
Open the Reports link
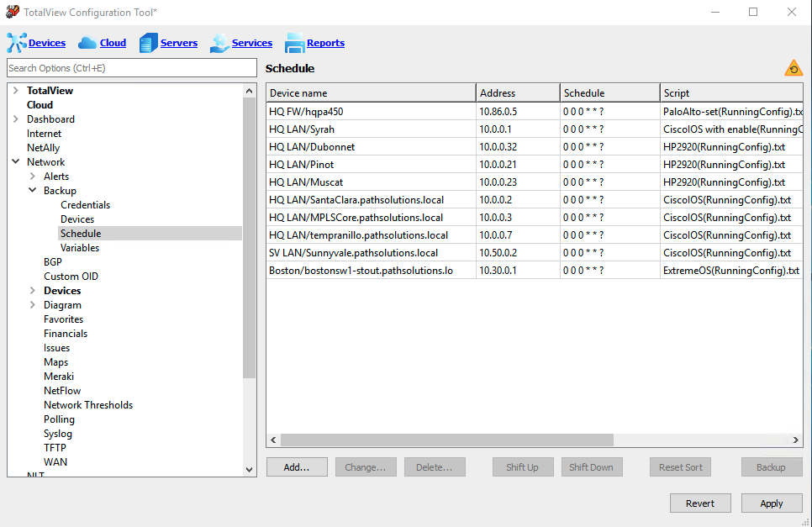point(325,43)
